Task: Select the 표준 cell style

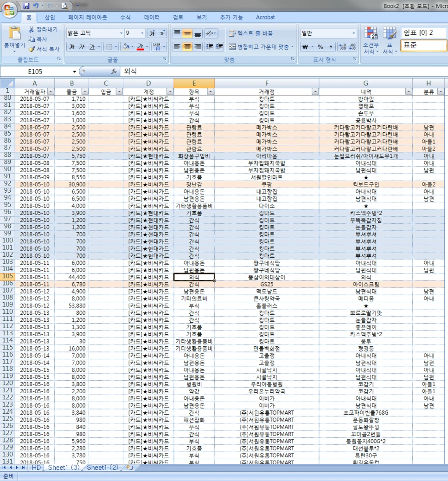Action: [423, 45]
